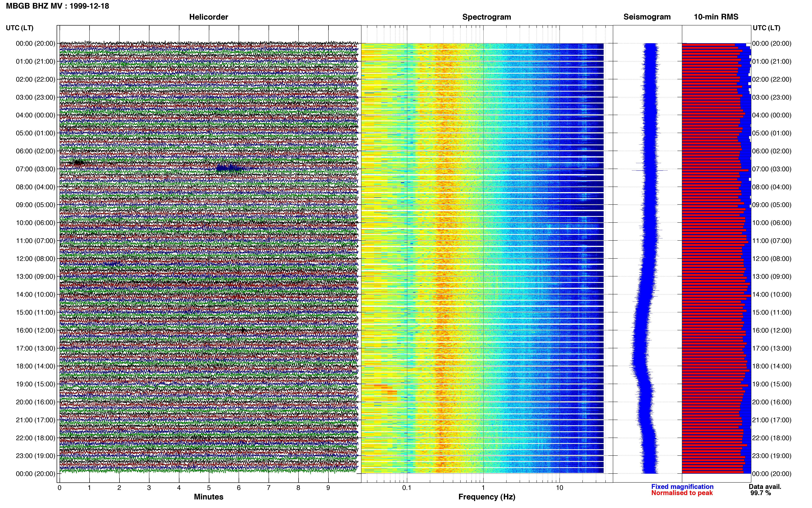The image size is (812, 508).
Task: Click the left '00:00 (20:00)' top time label
Action: click(36, 43)
